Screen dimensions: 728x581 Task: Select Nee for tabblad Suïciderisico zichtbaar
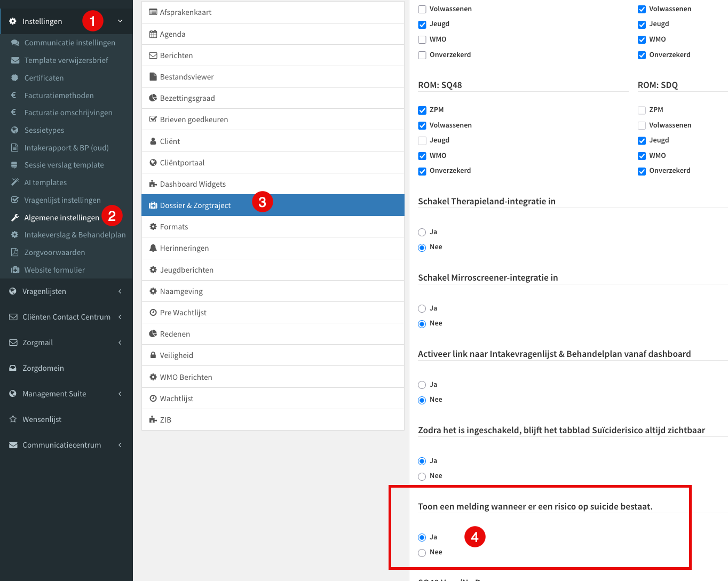[422, 476]
